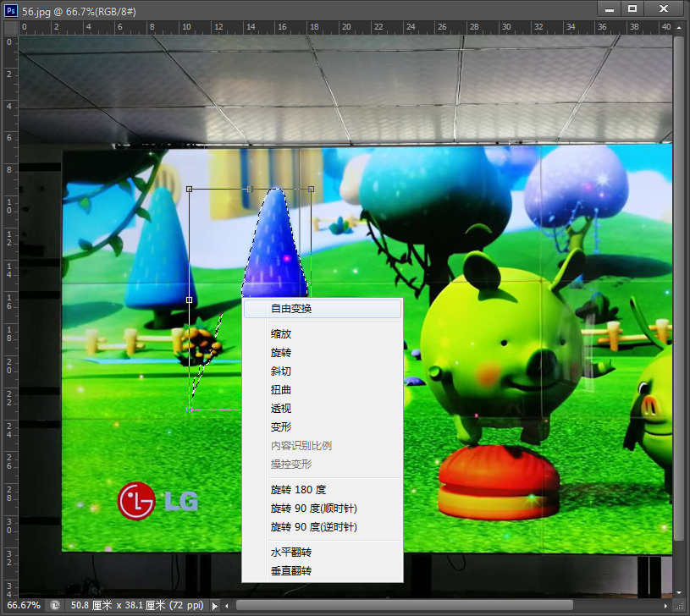The height and width of the screenshot is (616, 690).
Task: Click the page icon beside the zoom percentage
Action: (55, 605)
